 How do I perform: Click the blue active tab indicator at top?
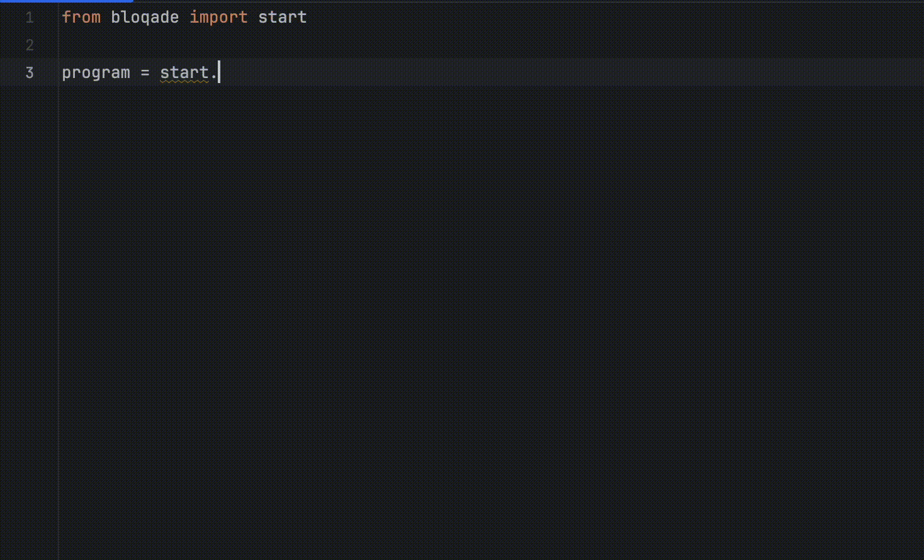[x=66, y=1]
